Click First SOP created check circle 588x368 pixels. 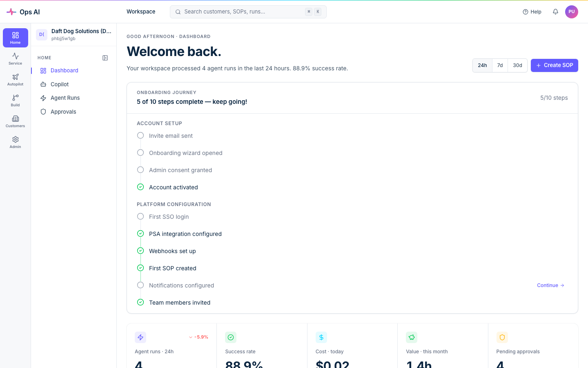pos(140,268)
